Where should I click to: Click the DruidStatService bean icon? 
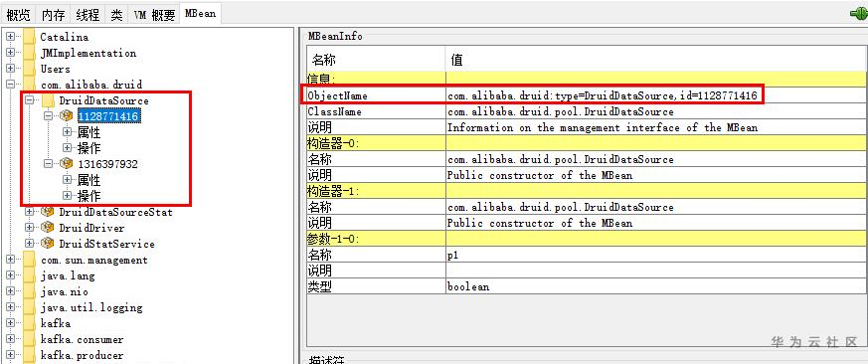point(48,244)
